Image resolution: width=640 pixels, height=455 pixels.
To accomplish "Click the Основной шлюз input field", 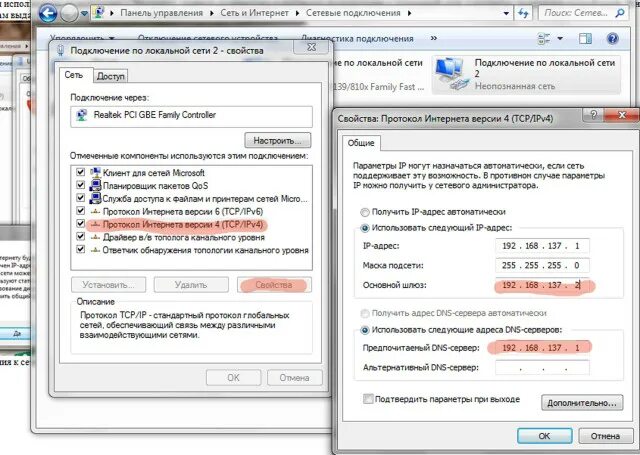I will click(542, 285).
